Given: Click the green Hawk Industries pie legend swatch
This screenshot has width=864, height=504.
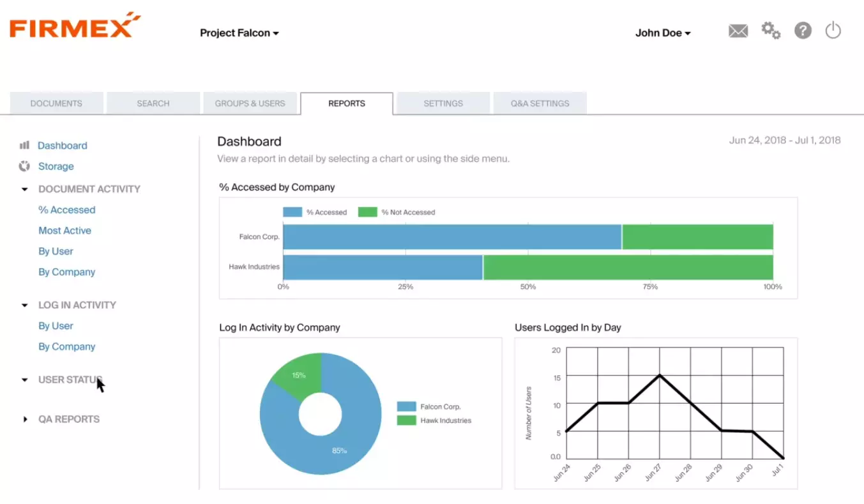Looking at the screenshot, I should (407, 420).
